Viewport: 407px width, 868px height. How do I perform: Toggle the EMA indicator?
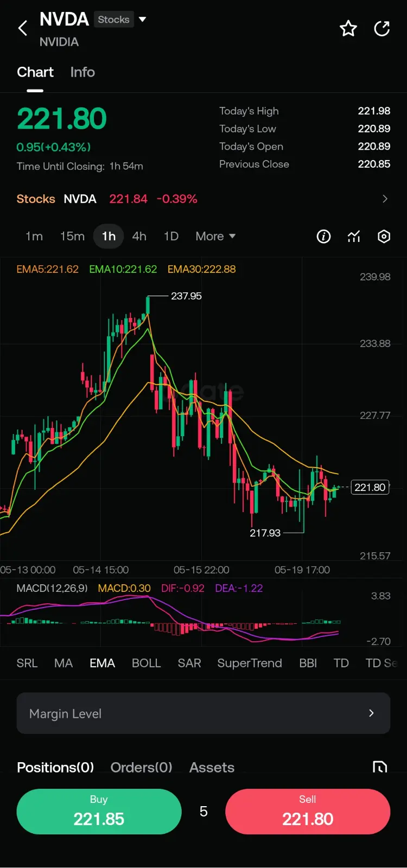point(102,663)
